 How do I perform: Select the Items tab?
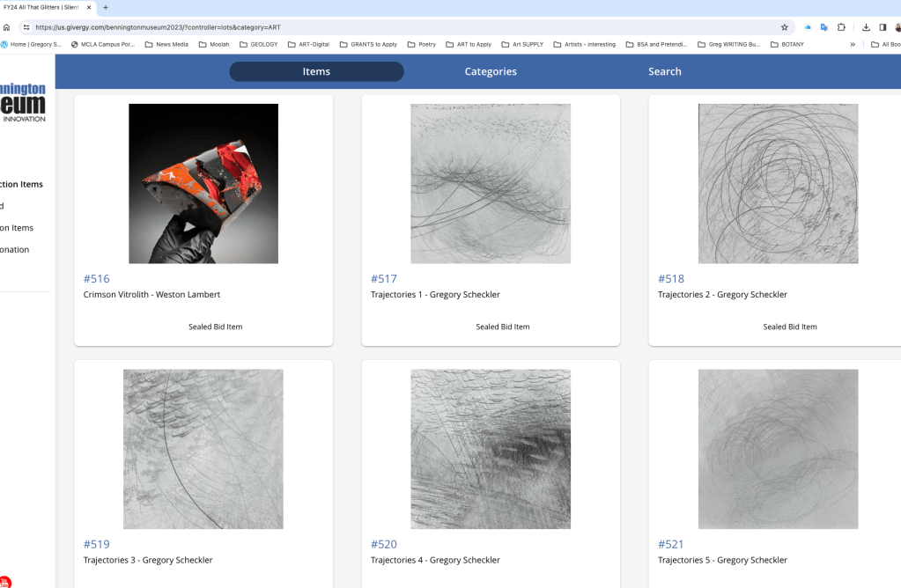(316, 71)
